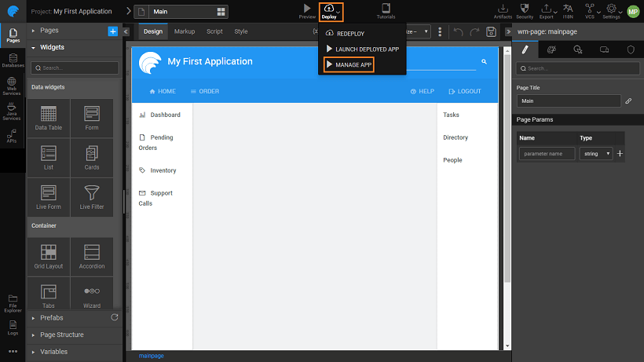The width and height of the screenshot is (644, 362).
Task: Open the Databases sidebar panel
Action: coord(12,59)
